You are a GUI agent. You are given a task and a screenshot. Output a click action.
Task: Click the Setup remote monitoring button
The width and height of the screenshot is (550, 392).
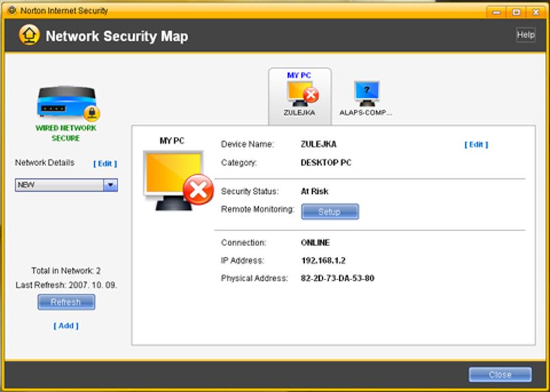point(330,212)
